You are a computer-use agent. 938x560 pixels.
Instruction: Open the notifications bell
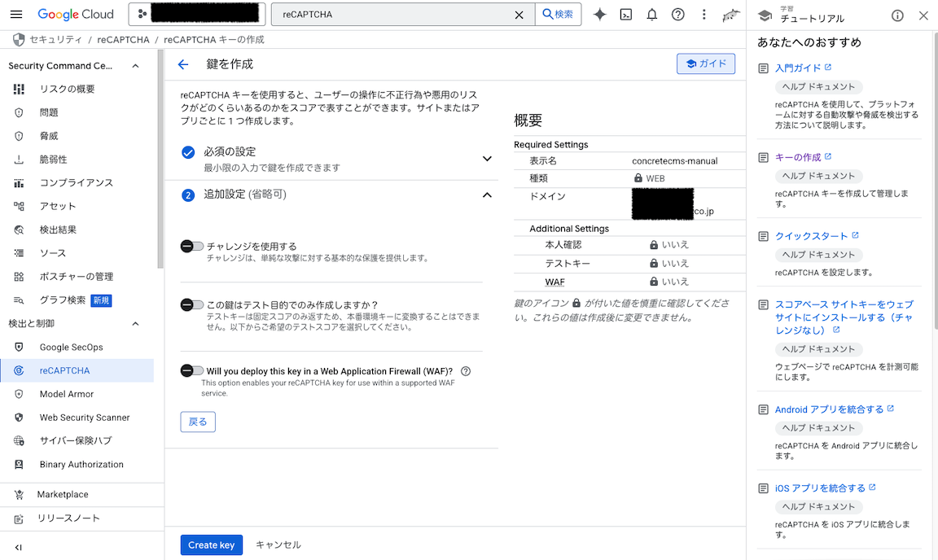[651, 14]
